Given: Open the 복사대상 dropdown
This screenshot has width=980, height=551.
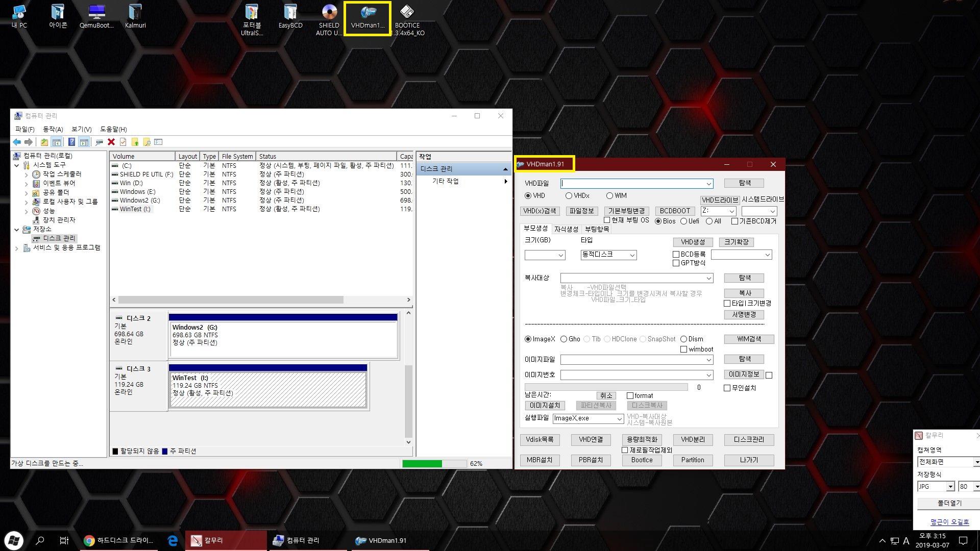Looking at the screenshot, I should (708, 278).
